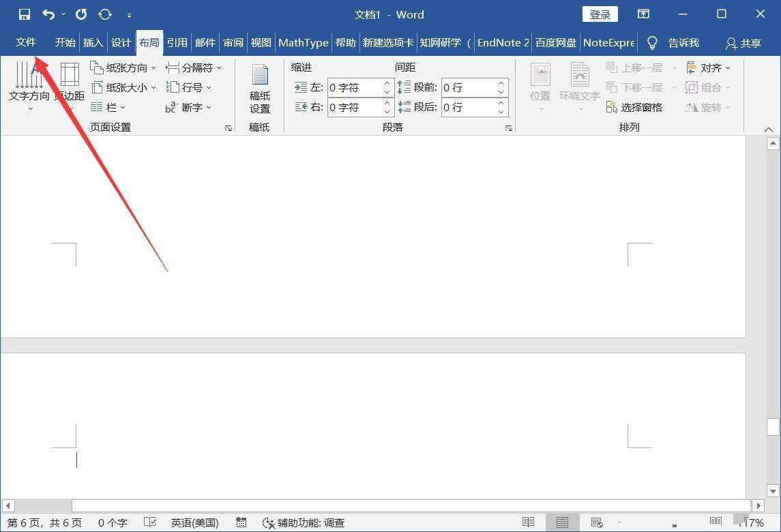Switch to 阅读视图 using status bar icon
The height and width of the screenshot is (532, 781).
pyautogui.click(x=529, y=522)
